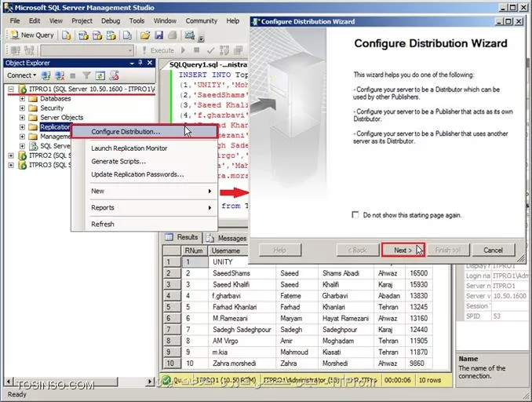Click the New Query toolbar button
The image size is (532, 402).
(32, 35)
